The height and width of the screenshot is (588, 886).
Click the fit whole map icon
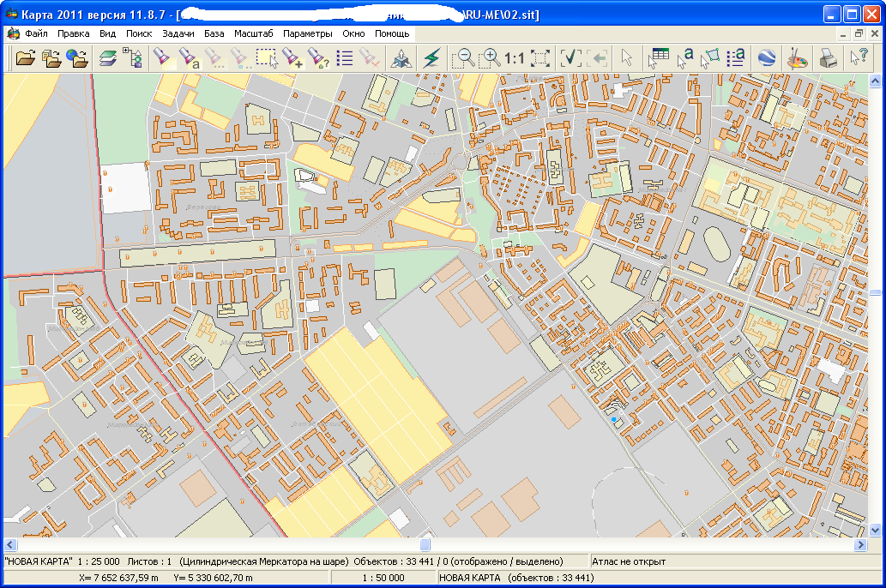click(x=540, y=58)
